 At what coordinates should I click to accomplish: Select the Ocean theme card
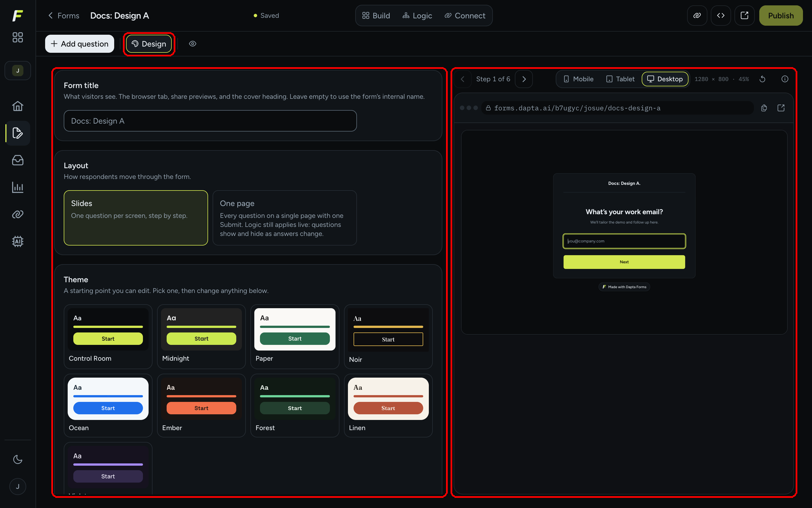[108, 405]
